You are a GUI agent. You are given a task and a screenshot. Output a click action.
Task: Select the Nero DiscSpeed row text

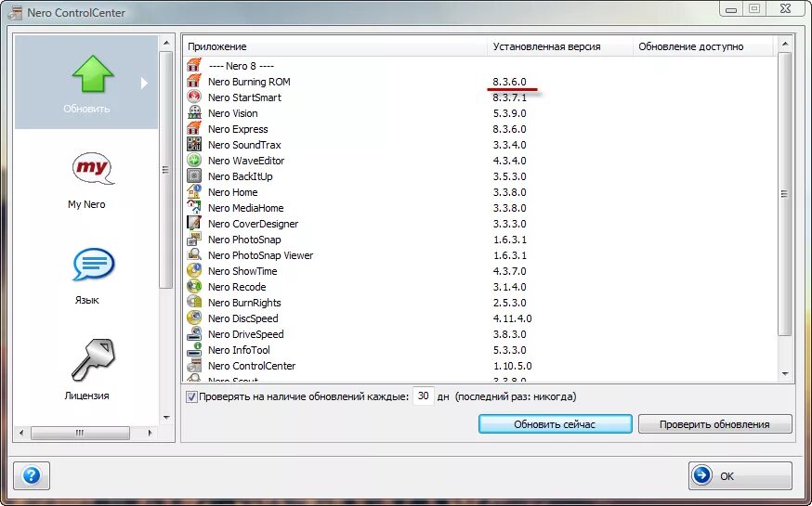[x=242, y=318]
